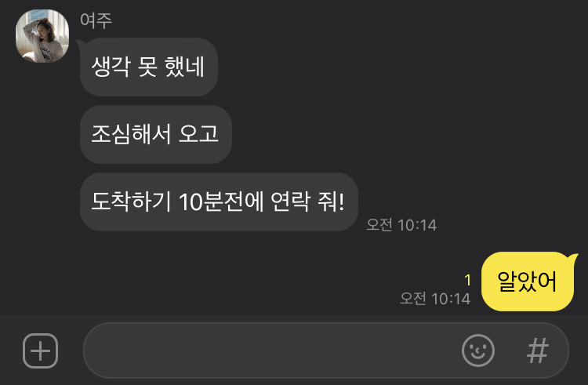Select the yellow sent bubble '알았어'
This screenshot has width=588, height=385.
[528, 281]
